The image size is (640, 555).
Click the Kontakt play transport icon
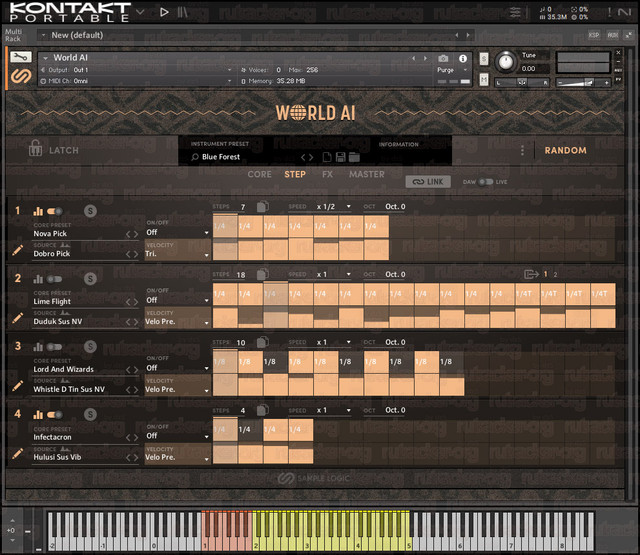[164, 12]
